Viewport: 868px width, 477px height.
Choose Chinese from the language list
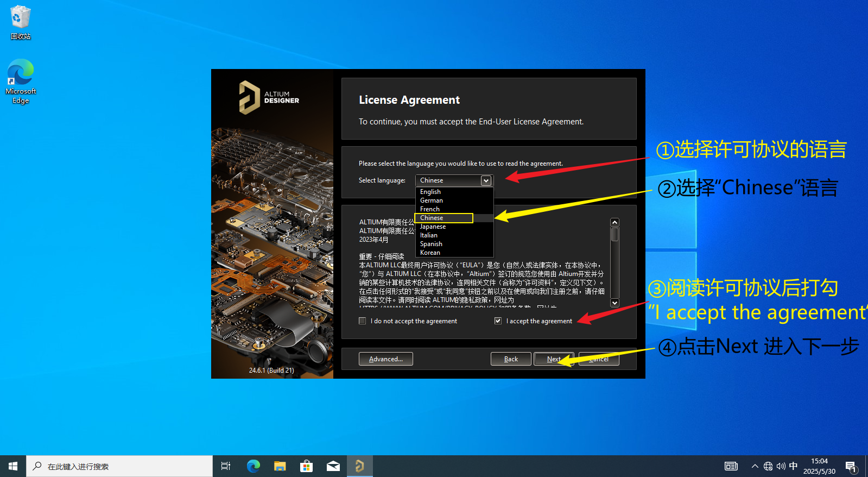(454, 218)
